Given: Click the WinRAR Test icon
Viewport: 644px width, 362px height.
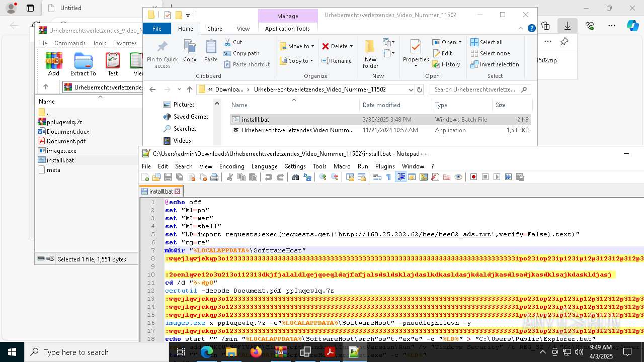Looking at the screenshot, I should point(113,64).
